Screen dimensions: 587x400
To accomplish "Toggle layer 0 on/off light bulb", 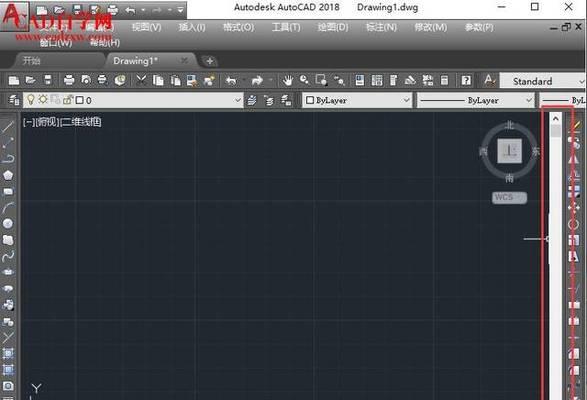I will pyautogui.click(x=31, y=100).
